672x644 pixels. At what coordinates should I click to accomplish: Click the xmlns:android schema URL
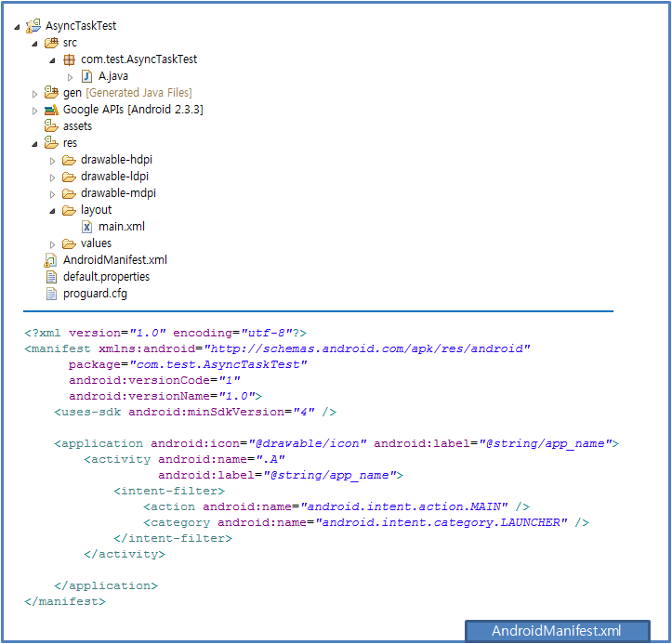367,348
